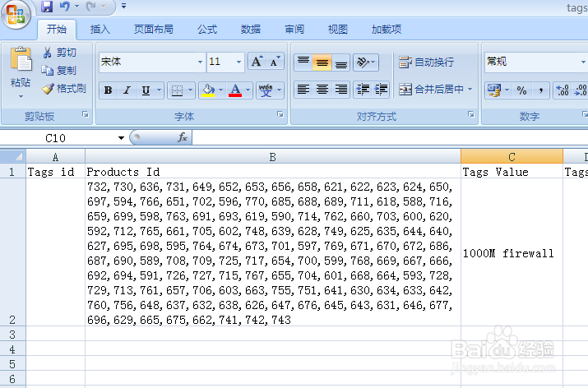The height and width of the screenshot is (388, 588).
Task: Expand the borders options arrow
Action: tap(190, 90)
